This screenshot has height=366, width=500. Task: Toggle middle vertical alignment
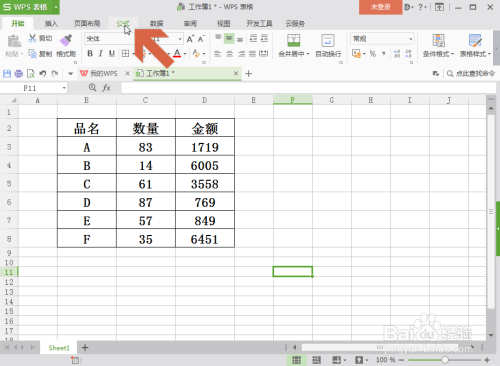(229, 39)
